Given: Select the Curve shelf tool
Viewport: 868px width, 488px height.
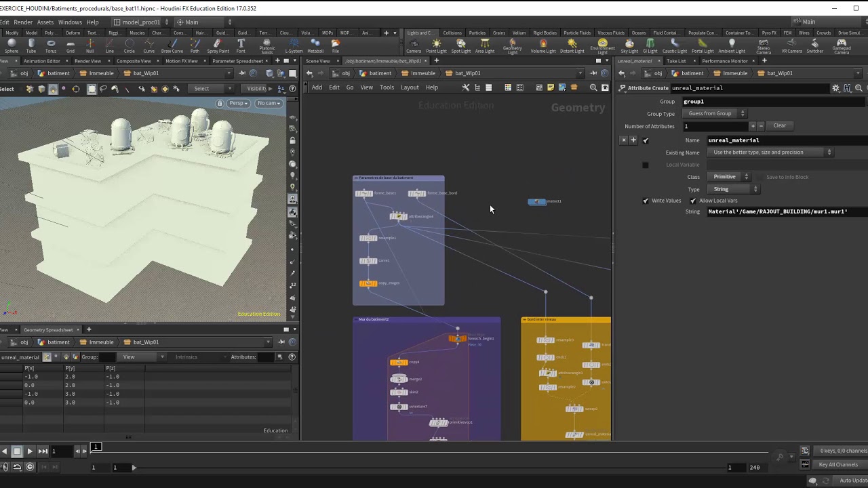Looking at the screenshot, I should [149, 46].
